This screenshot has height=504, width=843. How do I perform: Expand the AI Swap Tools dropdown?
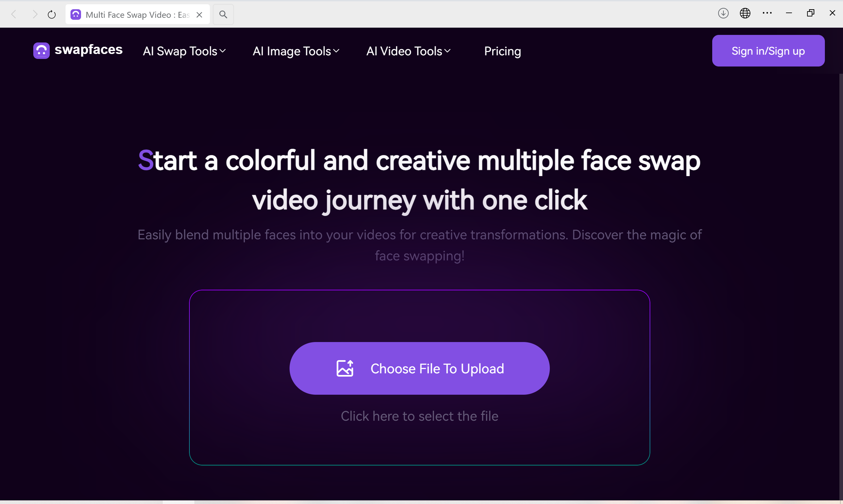click(x=184, y=51)
